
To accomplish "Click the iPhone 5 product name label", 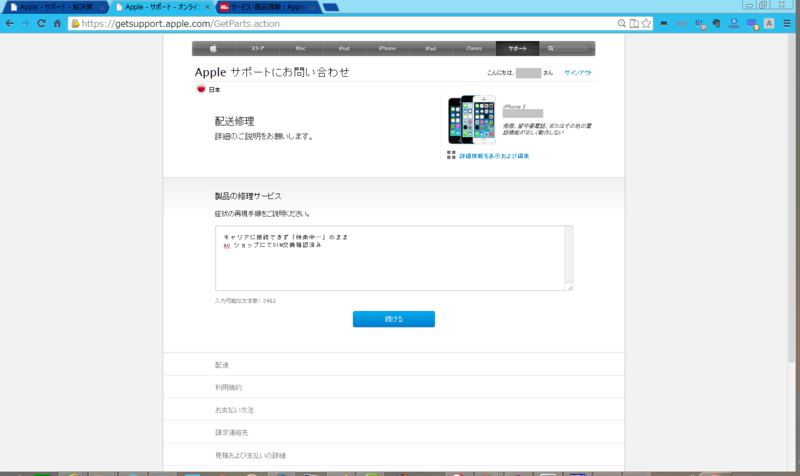I will [514, 107].
